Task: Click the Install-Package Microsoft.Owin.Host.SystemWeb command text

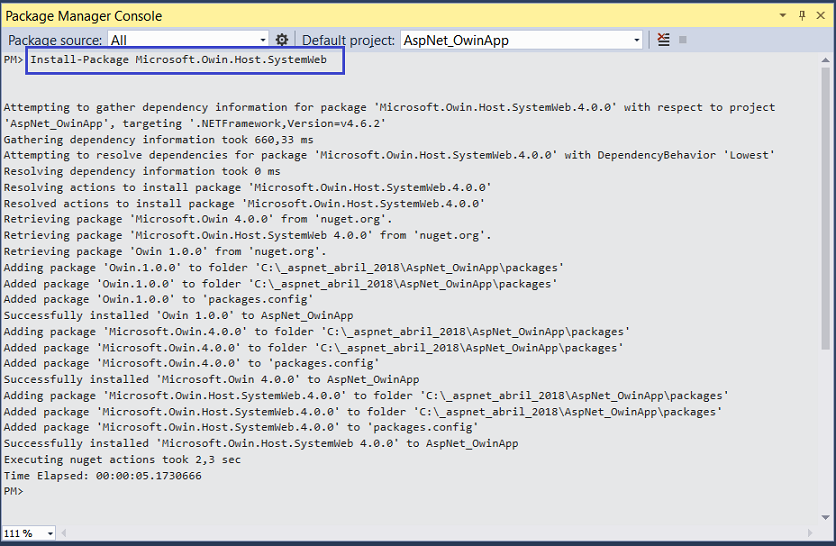Action: pos(179,60)
